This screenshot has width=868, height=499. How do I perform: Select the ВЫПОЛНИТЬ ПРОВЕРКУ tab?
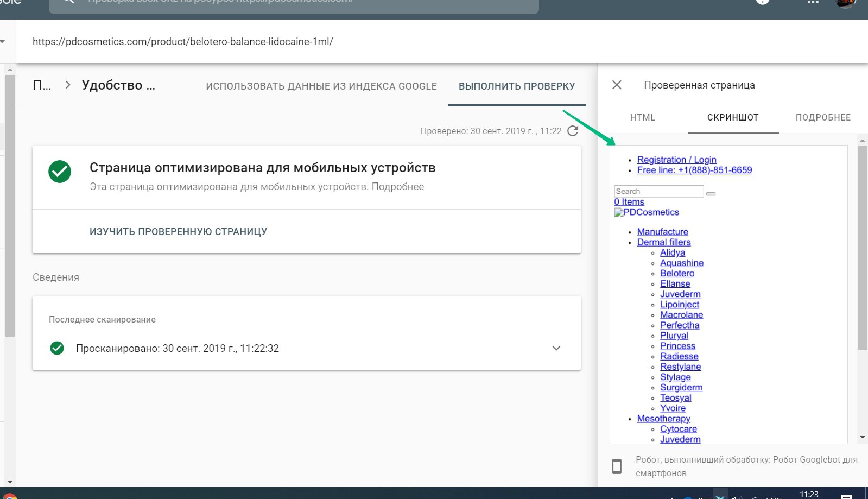[517, 86]
